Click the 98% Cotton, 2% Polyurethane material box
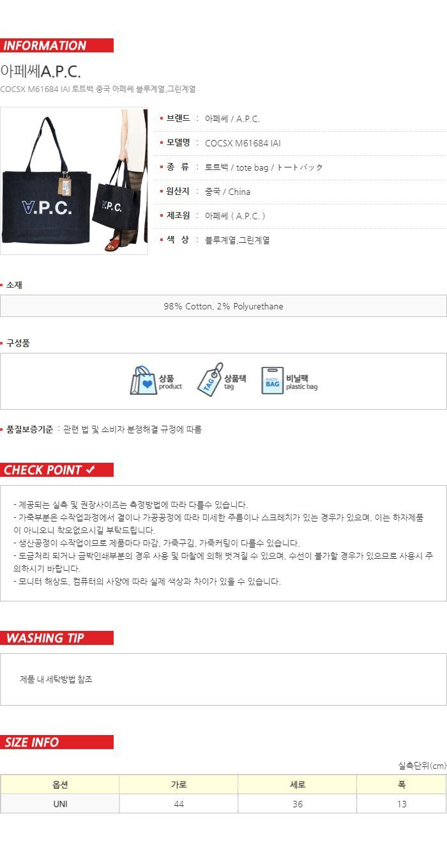This screenshot has height=868, width=447. point(223,306)
